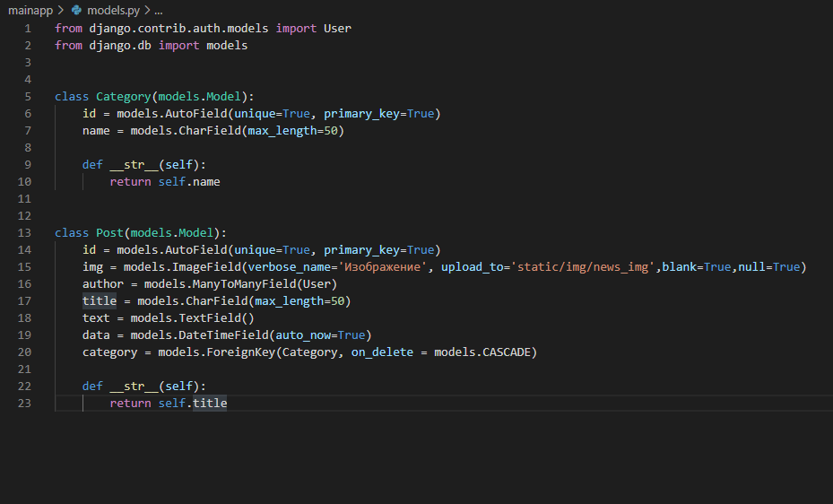Click line number 5 in gutter
The width and height of the screenshot is (833, 504).
(28, 97)
